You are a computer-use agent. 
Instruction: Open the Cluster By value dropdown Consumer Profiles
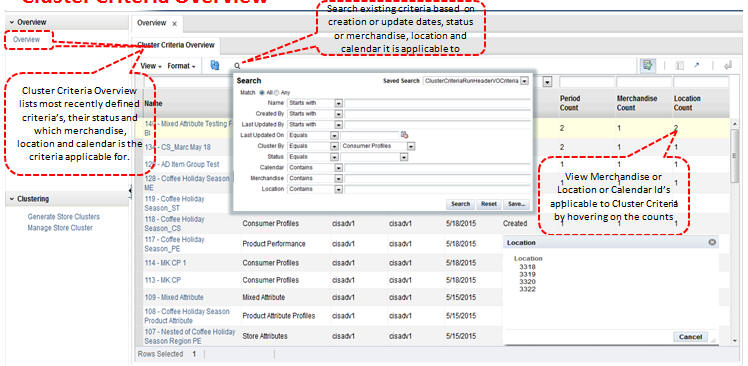410,146
